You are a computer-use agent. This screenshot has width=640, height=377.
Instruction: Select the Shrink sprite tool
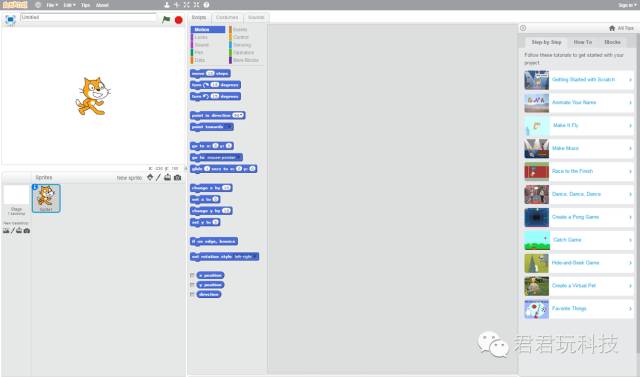click(x=196, y=5)
